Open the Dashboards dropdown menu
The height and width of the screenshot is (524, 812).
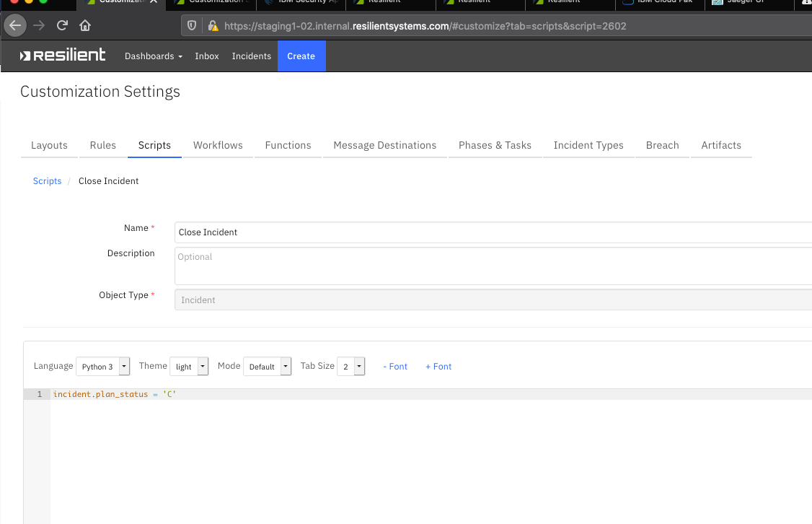click(154, 56)
